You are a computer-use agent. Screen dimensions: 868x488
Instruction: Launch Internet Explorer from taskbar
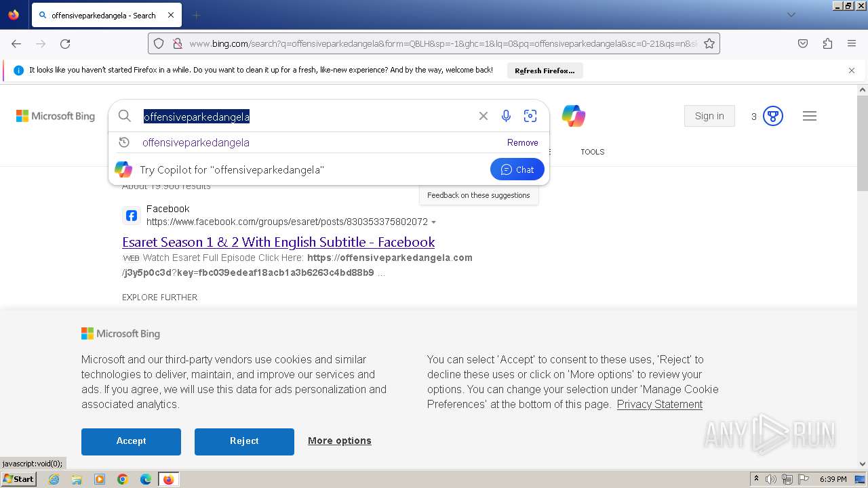pyautogui.click(x=54, y=479)
